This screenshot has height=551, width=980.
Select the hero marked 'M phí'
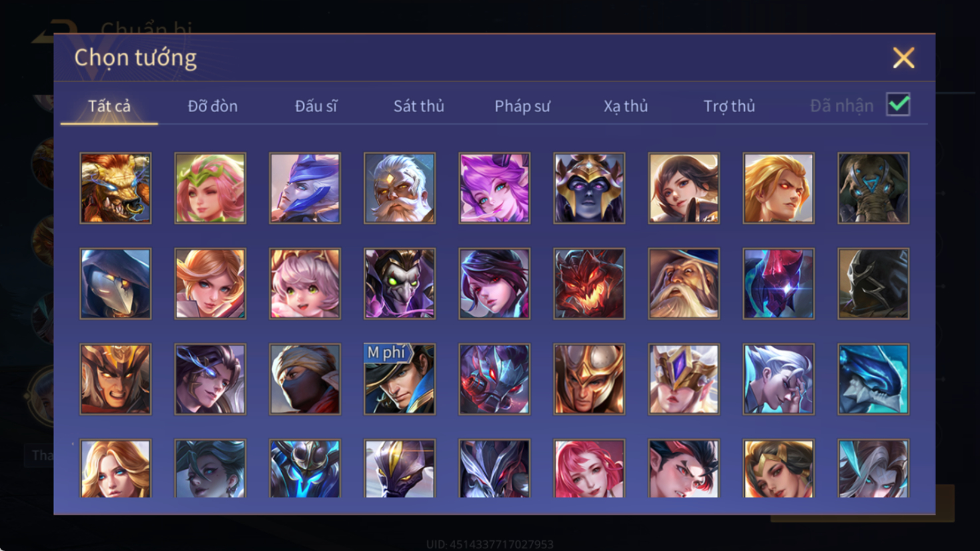click(400, 379)
